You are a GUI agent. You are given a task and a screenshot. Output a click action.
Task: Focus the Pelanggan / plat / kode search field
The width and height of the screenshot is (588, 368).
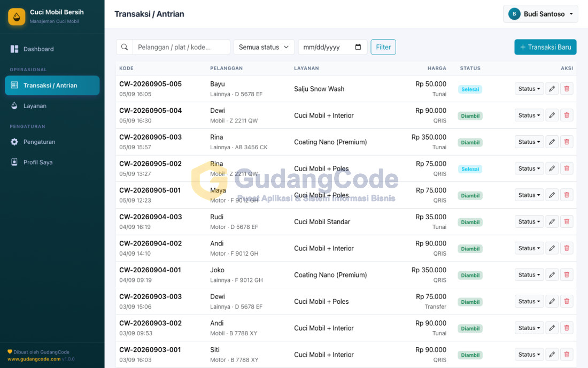(181, 47)
